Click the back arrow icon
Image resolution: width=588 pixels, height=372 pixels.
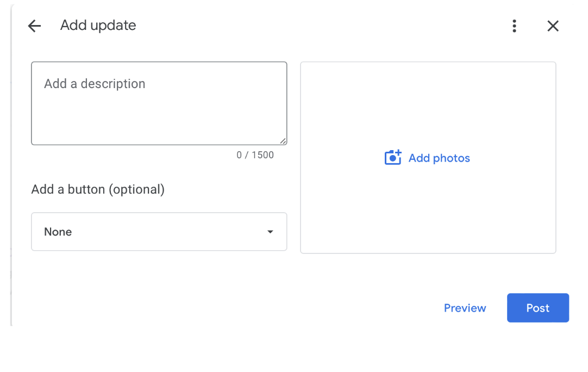pyautogui.click(x=34, y=26)
